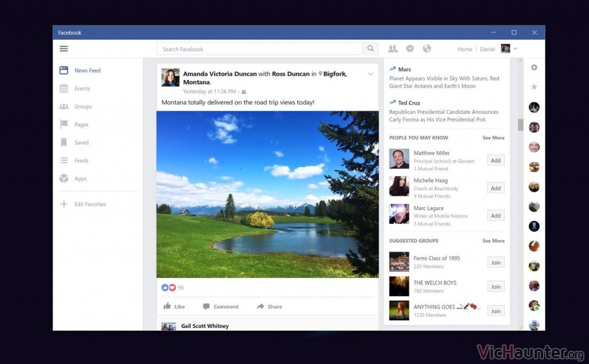Click the right panel scrollbar thumb

[520, 125]
